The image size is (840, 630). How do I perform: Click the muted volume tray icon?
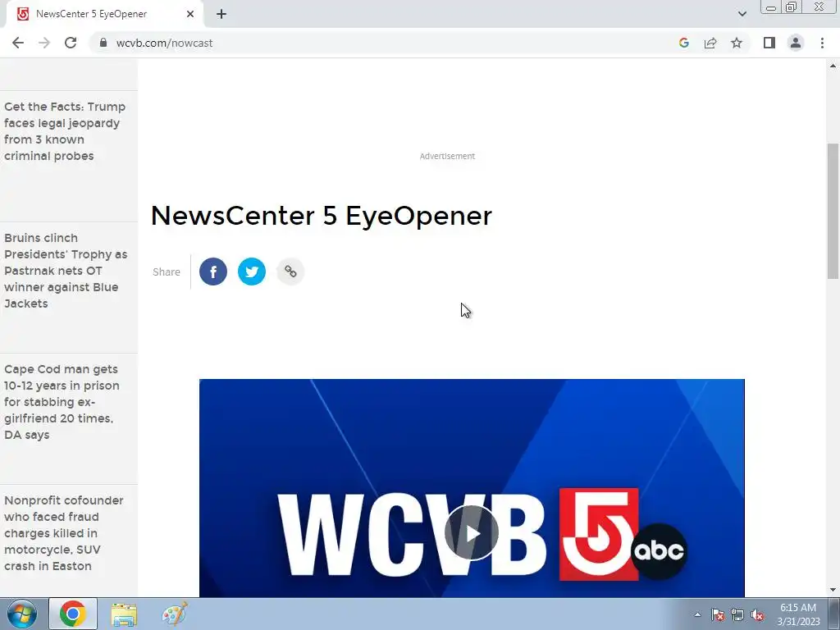point(757,614)
